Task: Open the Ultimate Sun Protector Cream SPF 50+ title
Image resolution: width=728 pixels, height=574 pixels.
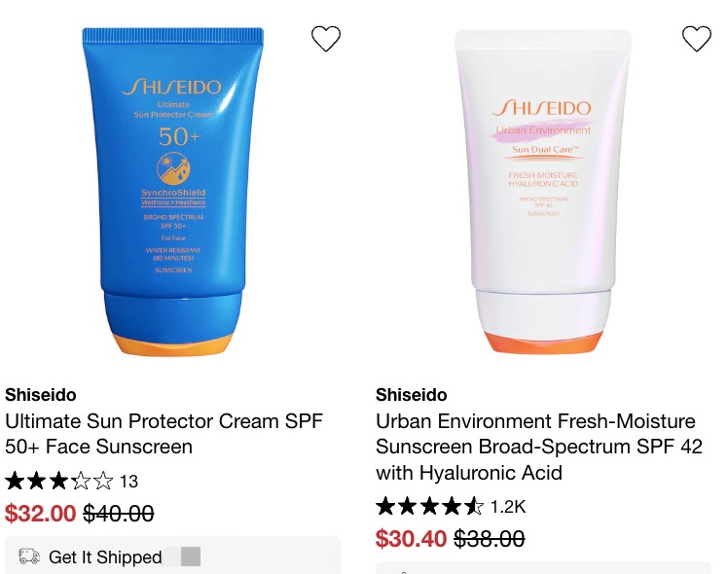Action: click(x=164, y=434)
